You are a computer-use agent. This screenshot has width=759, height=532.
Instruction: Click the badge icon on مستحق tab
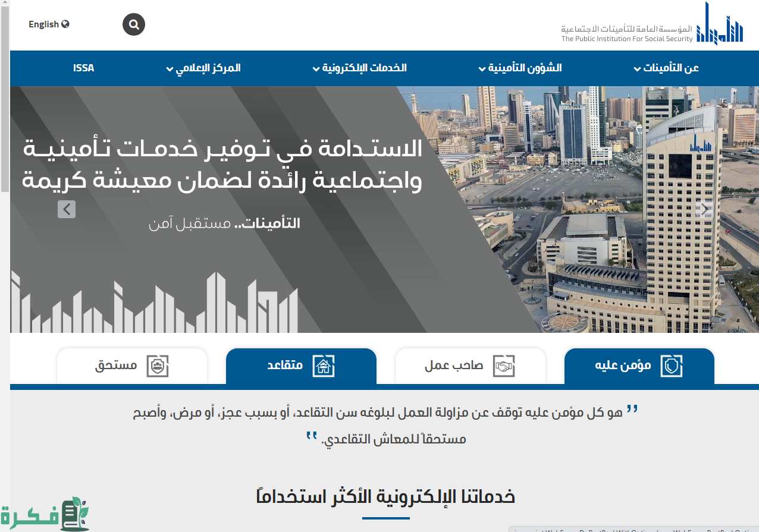158,366
